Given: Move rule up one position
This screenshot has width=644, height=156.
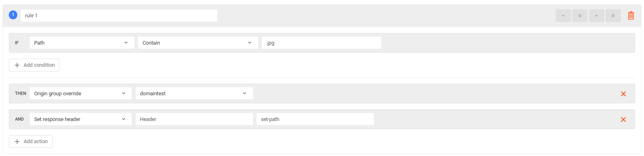Looking at the screenshot, I should [x=596, y=16].
